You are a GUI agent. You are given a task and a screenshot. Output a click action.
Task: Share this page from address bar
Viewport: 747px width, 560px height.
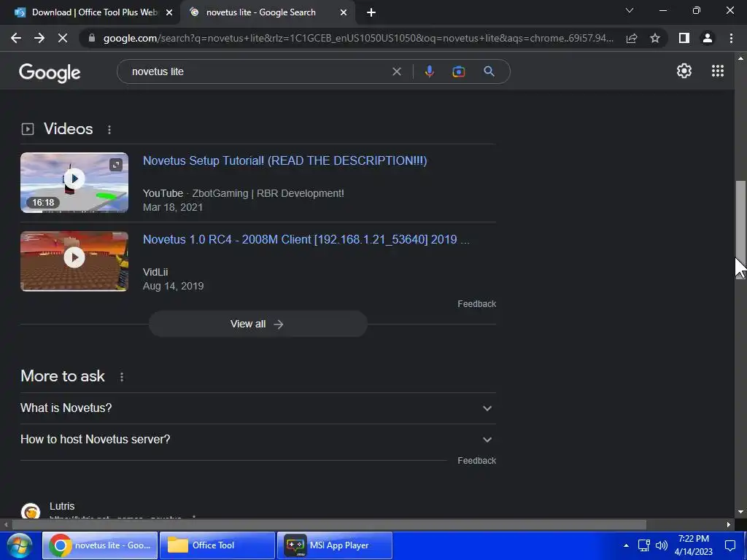632,38
